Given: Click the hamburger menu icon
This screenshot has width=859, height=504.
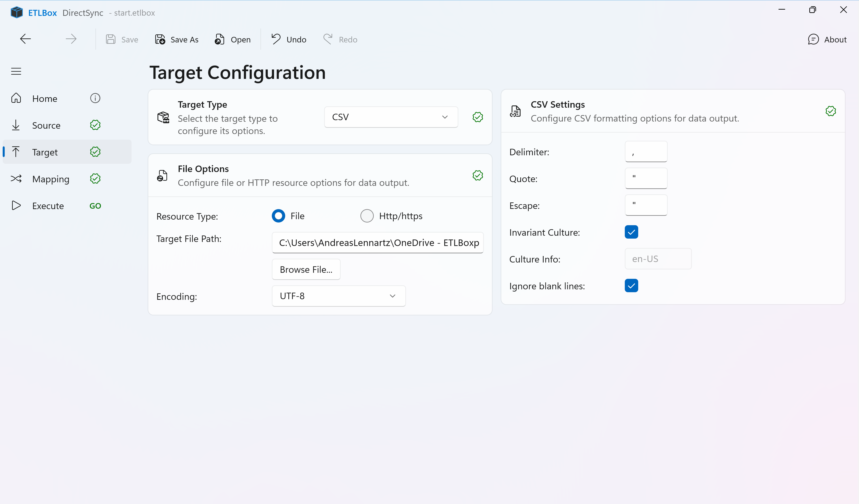Looking at the screenshot, I should [x=16, y=71].
